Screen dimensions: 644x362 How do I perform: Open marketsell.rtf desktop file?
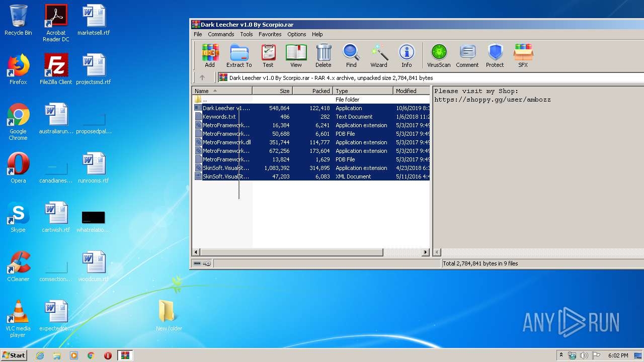(x=94, y=20)
